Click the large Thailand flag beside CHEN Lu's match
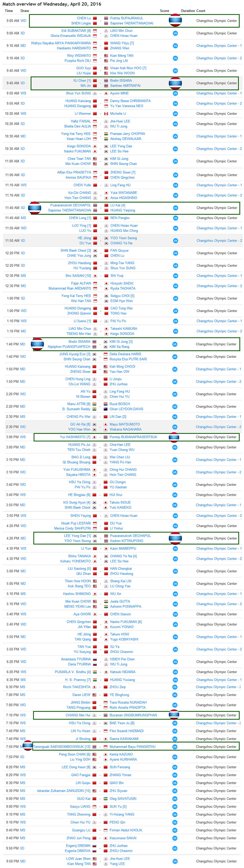The image size is (244, 868). [175, 21]
